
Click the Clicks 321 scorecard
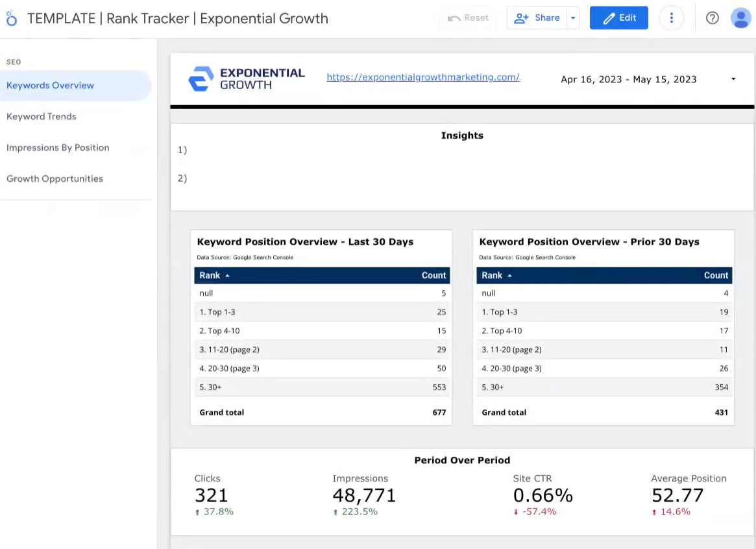pyautogui.click(x=213, y=495)
